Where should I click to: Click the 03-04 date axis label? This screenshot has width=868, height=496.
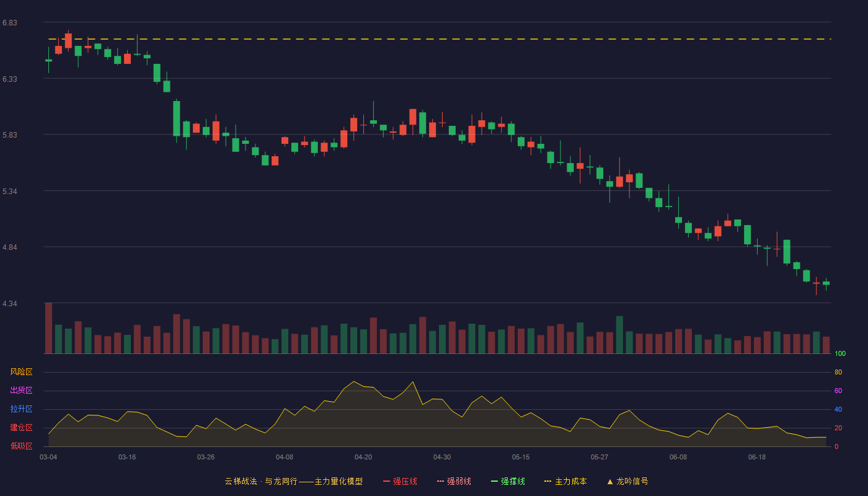(48, 457)
